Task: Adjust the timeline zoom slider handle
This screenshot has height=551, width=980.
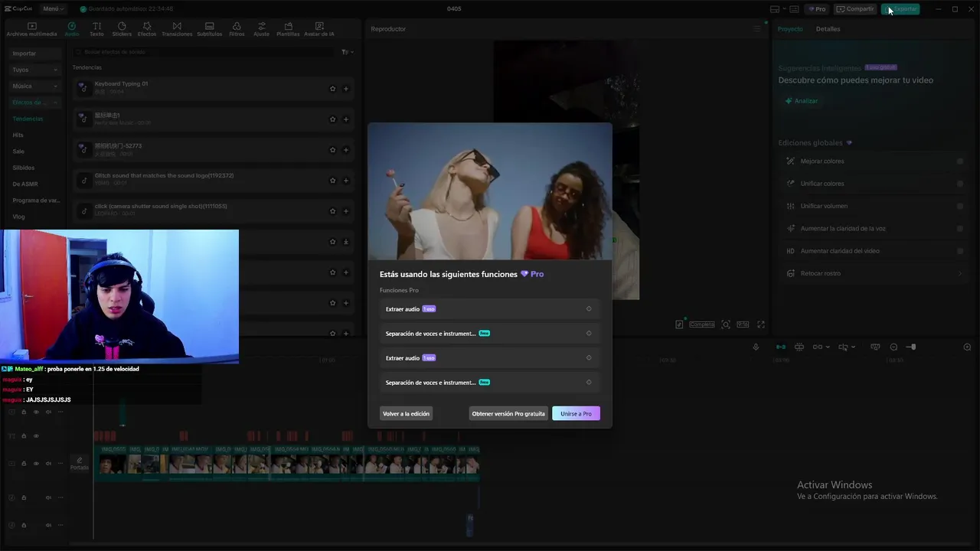Action: click(x=912, y=347)
